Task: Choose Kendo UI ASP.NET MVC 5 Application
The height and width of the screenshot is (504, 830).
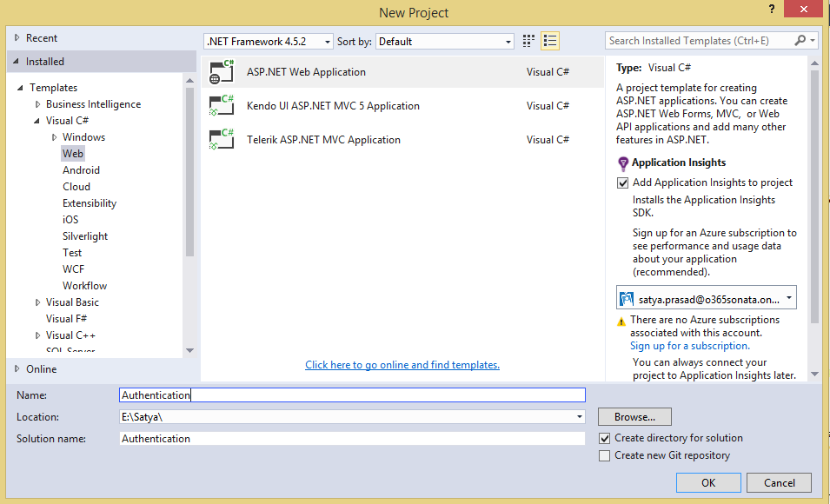Action: click(x=402, y=106)
